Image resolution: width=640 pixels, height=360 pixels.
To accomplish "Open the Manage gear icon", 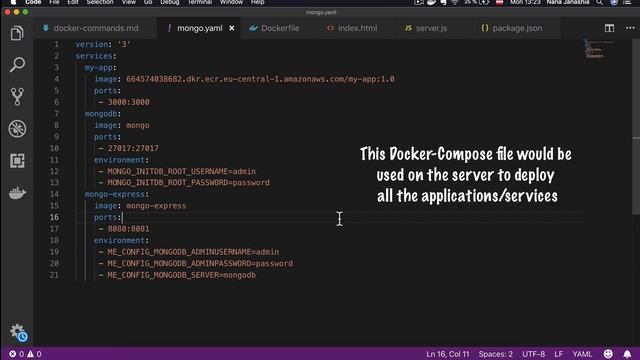I will pyautogui.click(x=18, y=332).
